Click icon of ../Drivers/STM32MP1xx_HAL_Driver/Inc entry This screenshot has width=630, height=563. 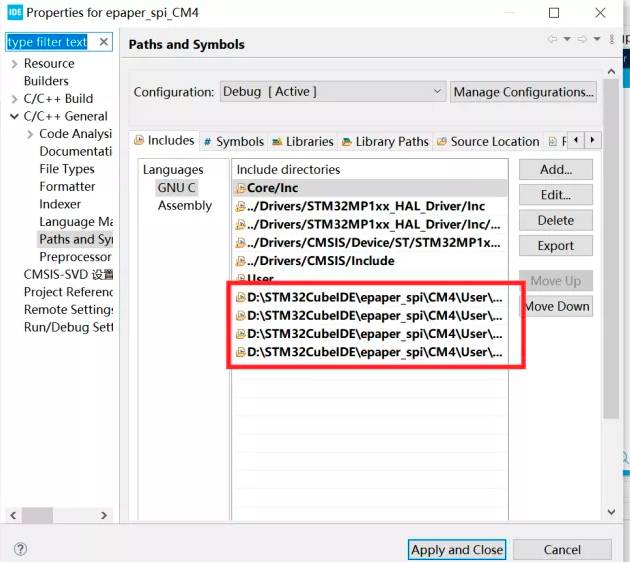tap(240, 206)
